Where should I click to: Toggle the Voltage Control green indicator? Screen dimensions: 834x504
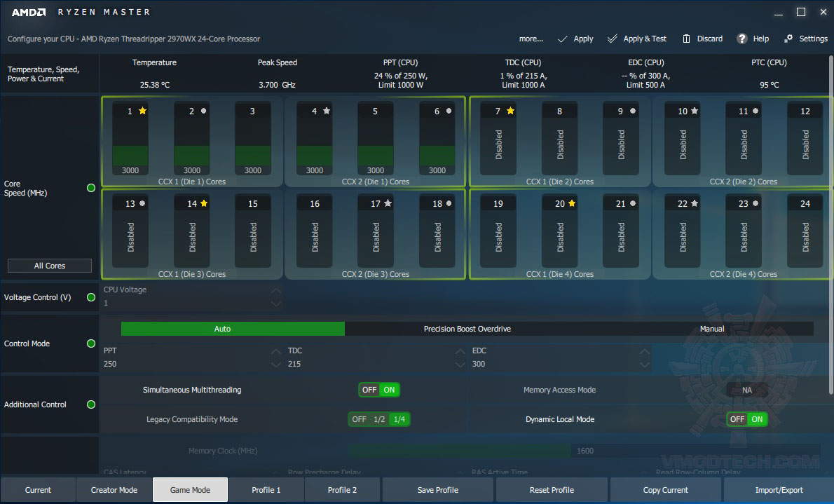(91, 297)
